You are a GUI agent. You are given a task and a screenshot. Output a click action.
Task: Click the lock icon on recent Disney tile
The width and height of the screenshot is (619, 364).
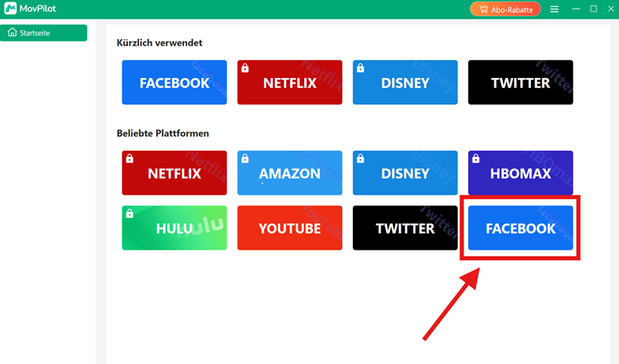pos(361,68)
